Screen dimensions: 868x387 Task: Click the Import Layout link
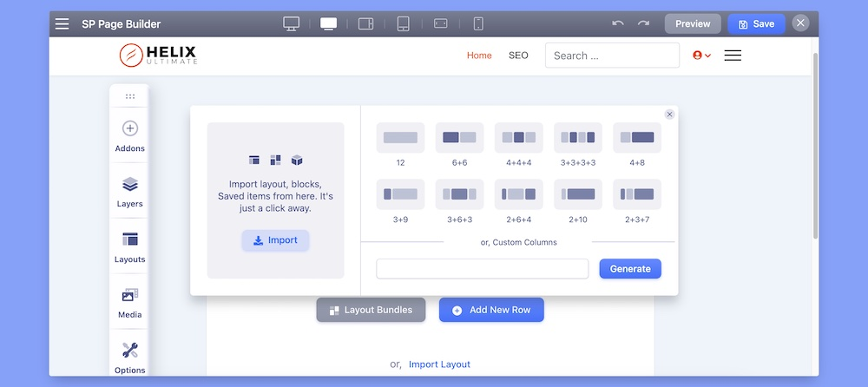click(439, 364)
